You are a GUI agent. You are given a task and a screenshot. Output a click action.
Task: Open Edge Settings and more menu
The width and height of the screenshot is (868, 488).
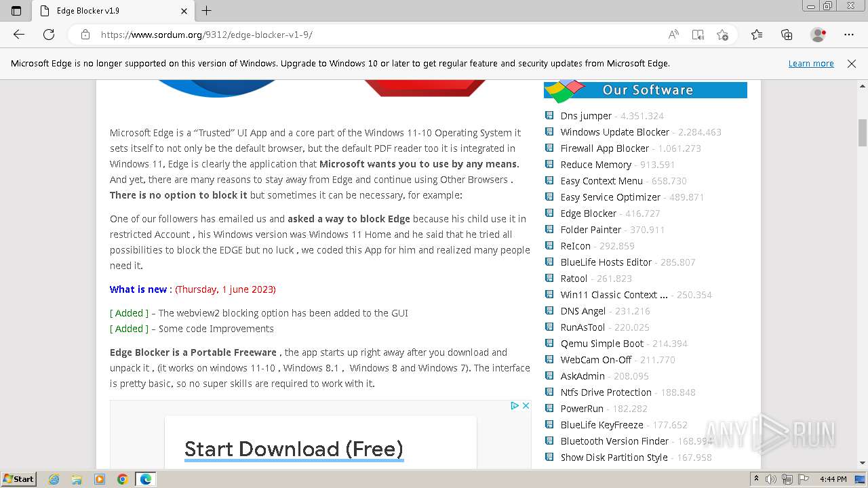coord(849,35)
